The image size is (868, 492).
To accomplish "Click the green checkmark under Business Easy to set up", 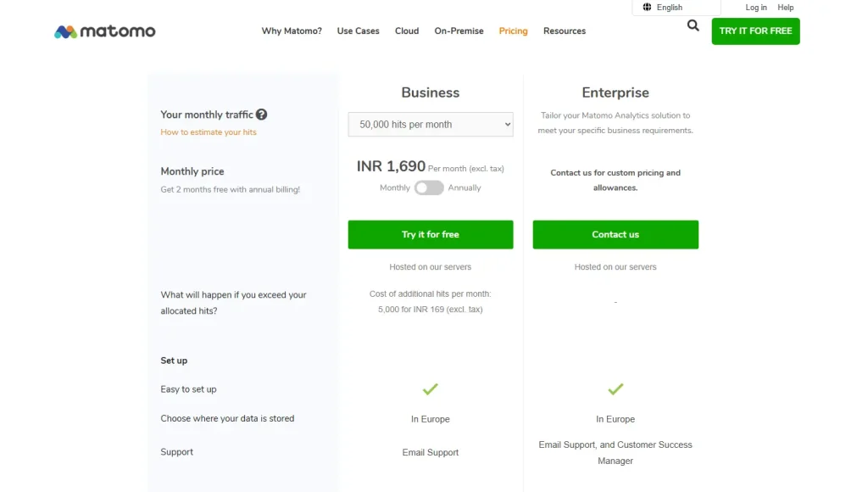I will coord(430,389).
